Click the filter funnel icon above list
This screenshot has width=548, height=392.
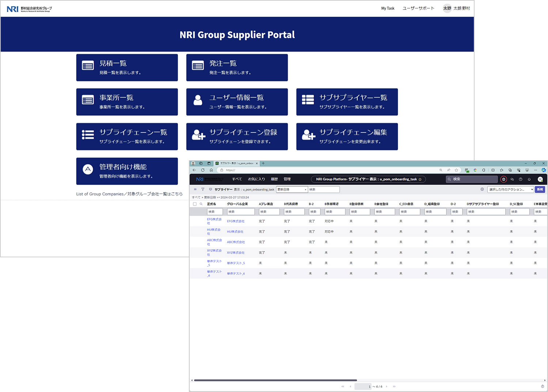point(203,189)
